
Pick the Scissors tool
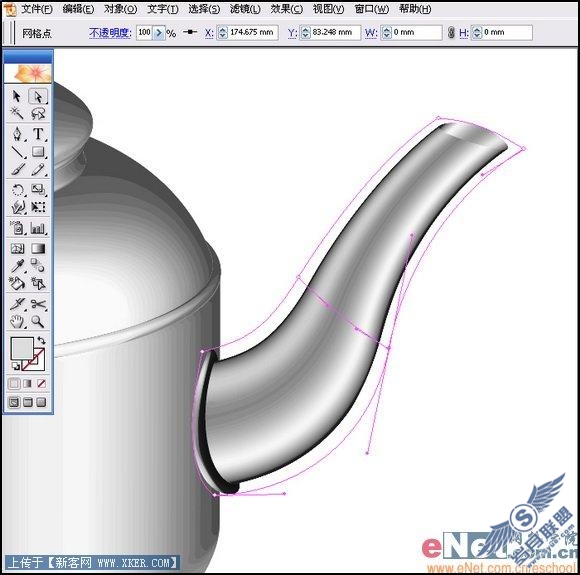tap(38, 304)
